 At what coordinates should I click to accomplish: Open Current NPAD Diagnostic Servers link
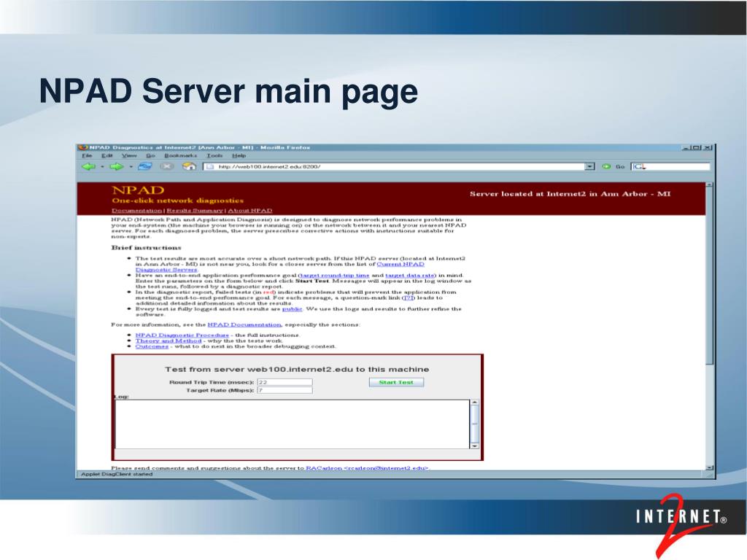(x=400, y=264)
